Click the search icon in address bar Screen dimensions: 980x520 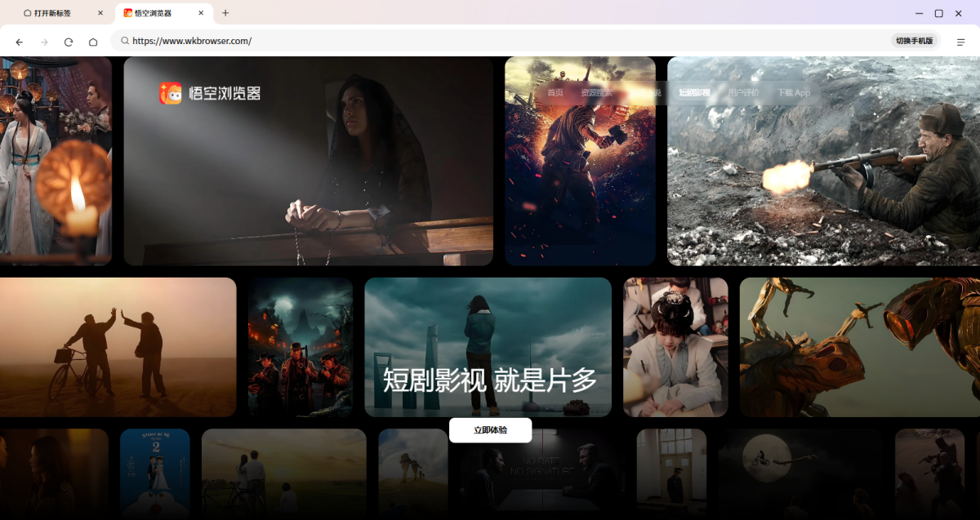pos(125,41)
